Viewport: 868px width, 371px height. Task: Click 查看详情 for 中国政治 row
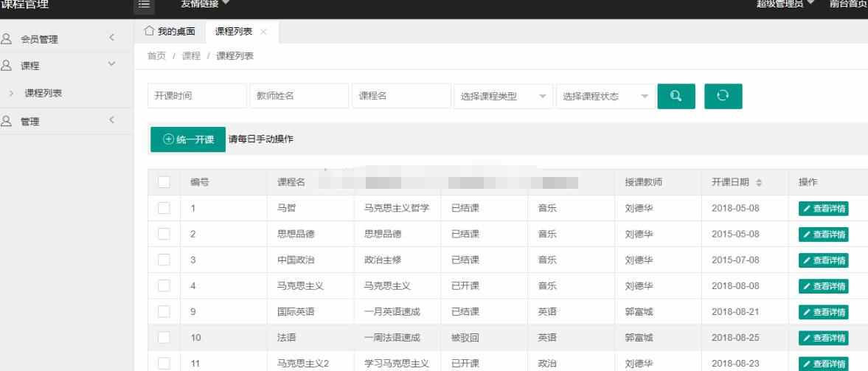823,260
